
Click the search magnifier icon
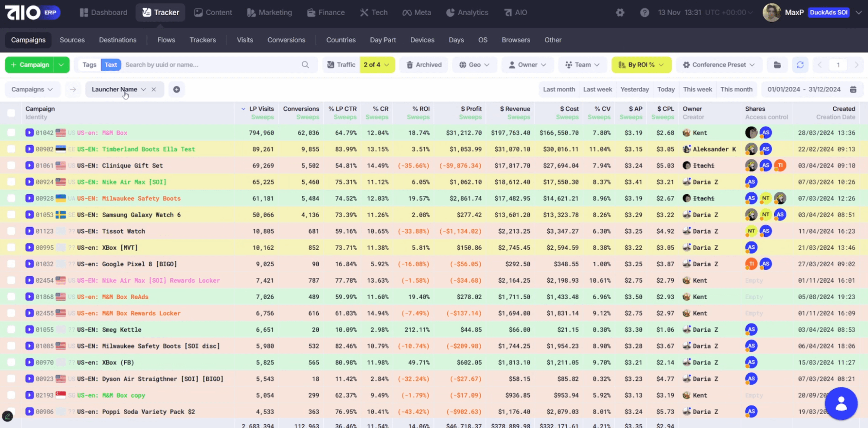(305, 65)
